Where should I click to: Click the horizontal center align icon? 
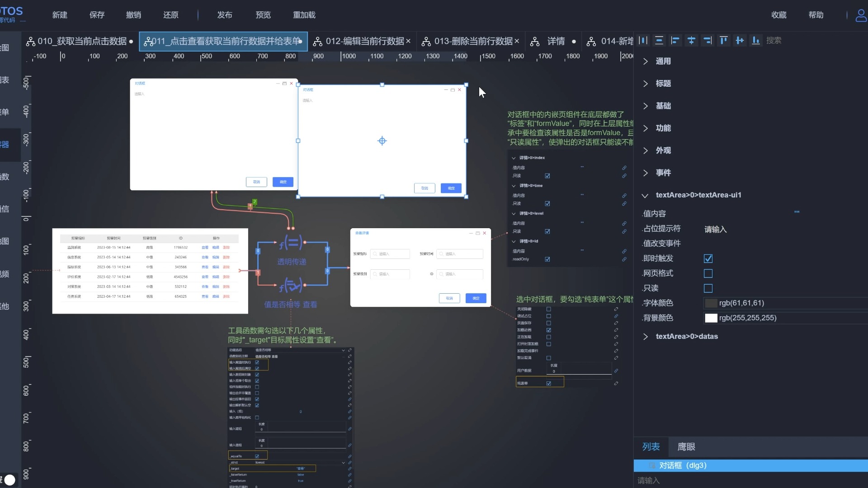(x=691, y=40)
